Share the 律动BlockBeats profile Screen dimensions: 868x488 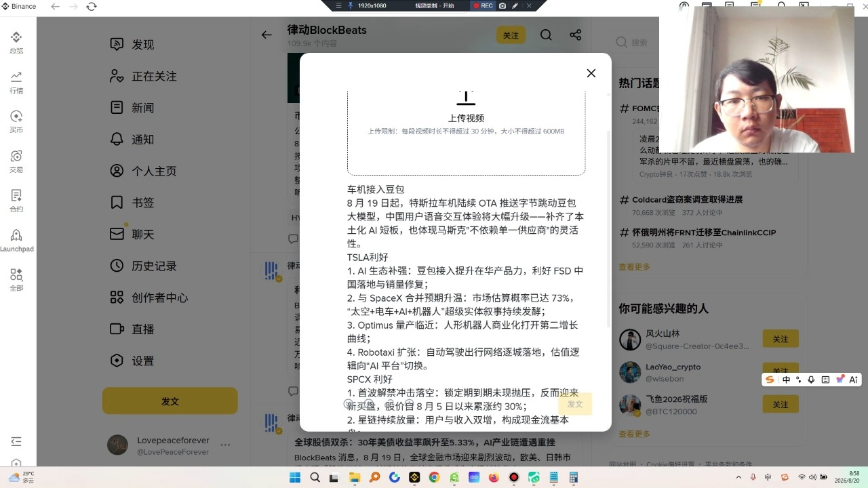[575, 35]
